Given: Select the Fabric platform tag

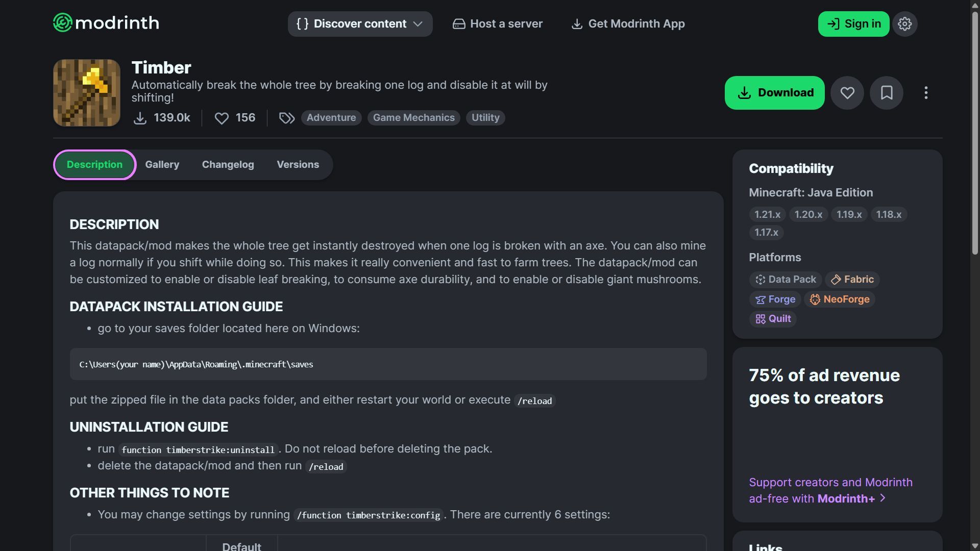Looking at the screenshot, I should pyautogui.click(x=852, y=280).
